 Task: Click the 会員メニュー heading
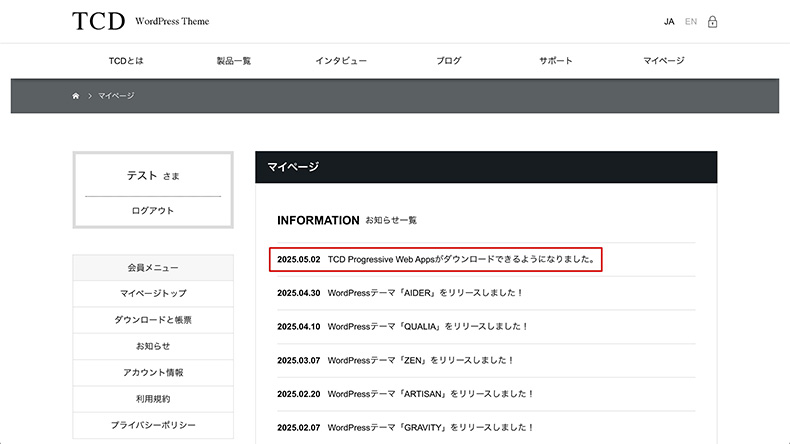coord(153,268)
